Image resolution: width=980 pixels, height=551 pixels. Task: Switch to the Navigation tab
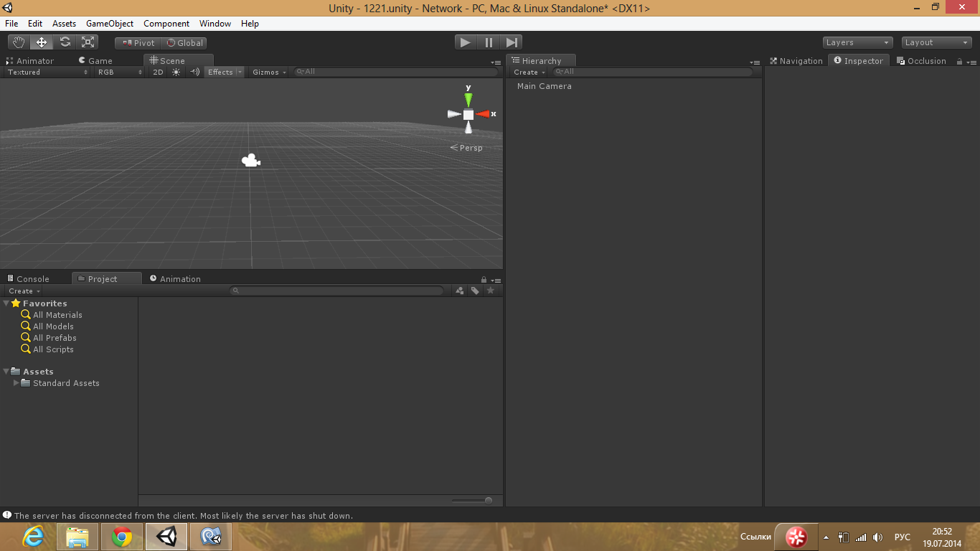click(796, 61)
